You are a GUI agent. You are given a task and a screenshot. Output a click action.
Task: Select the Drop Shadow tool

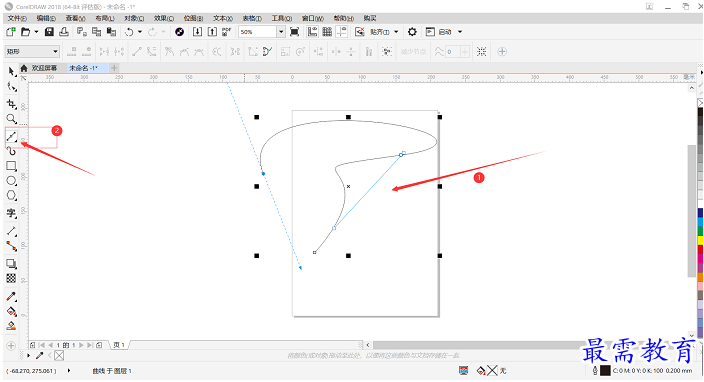(11, 263)
